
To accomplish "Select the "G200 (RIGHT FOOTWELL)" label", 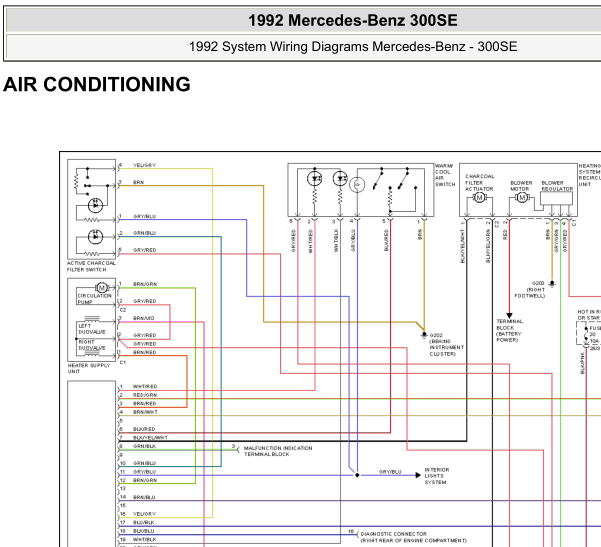I will click(x=530, y=289).
